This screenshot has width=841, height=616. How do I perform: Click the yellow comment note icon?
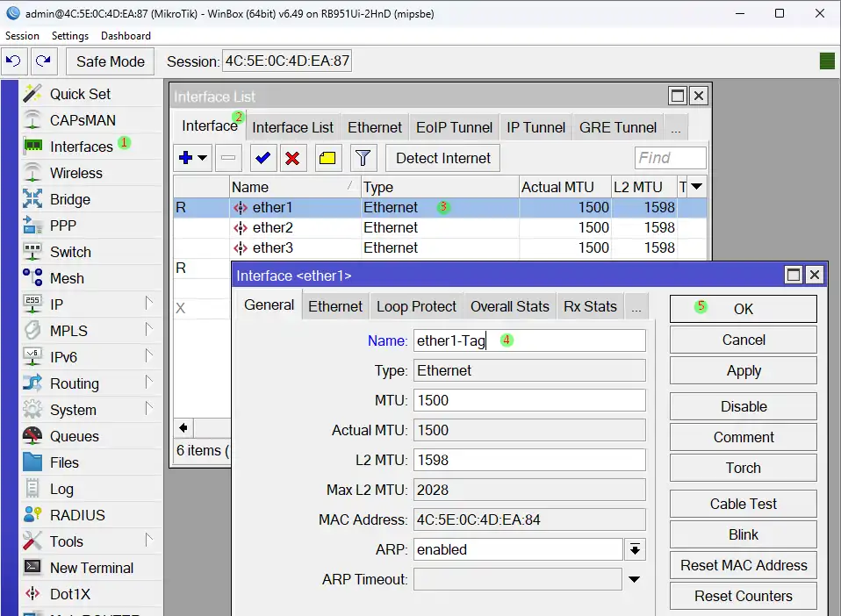click(327, 158)
